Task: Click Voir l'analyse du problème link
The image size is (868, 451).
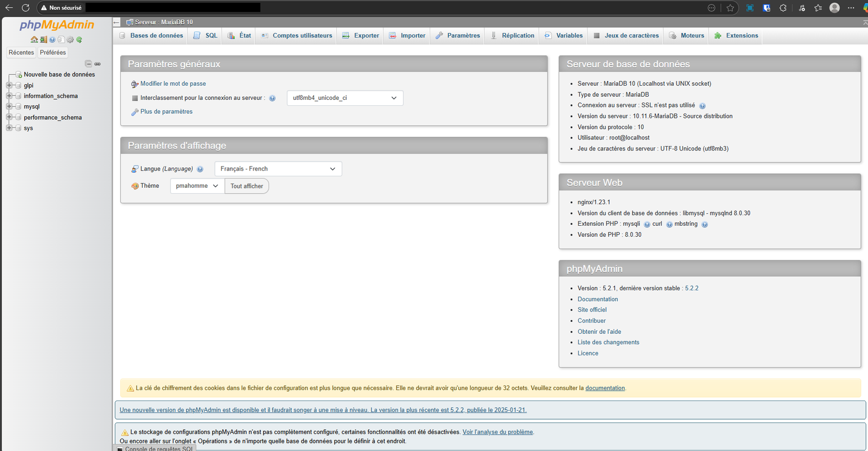Action: coord(497,432)
